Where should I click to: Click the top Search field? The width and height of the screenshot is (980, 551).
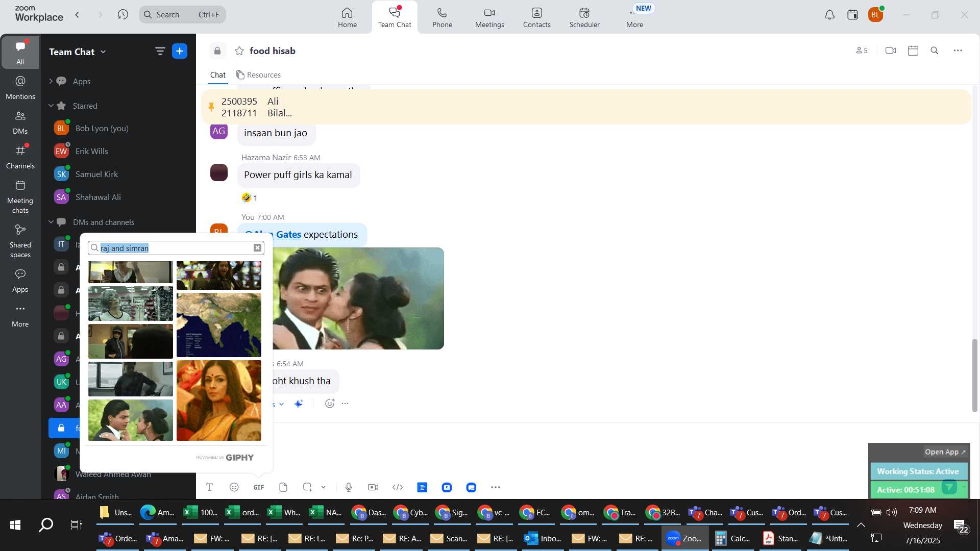182,15
